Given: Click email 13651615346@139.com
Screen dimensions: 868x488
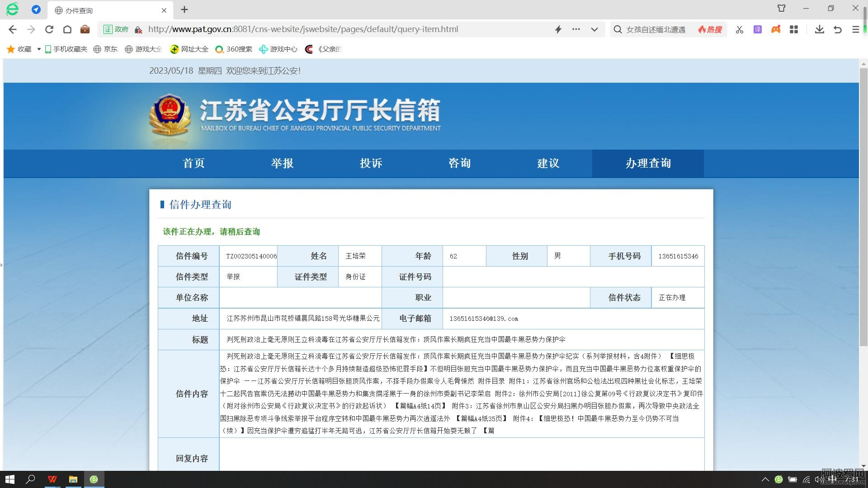Looking at the screenshot, I should [484, 319].
